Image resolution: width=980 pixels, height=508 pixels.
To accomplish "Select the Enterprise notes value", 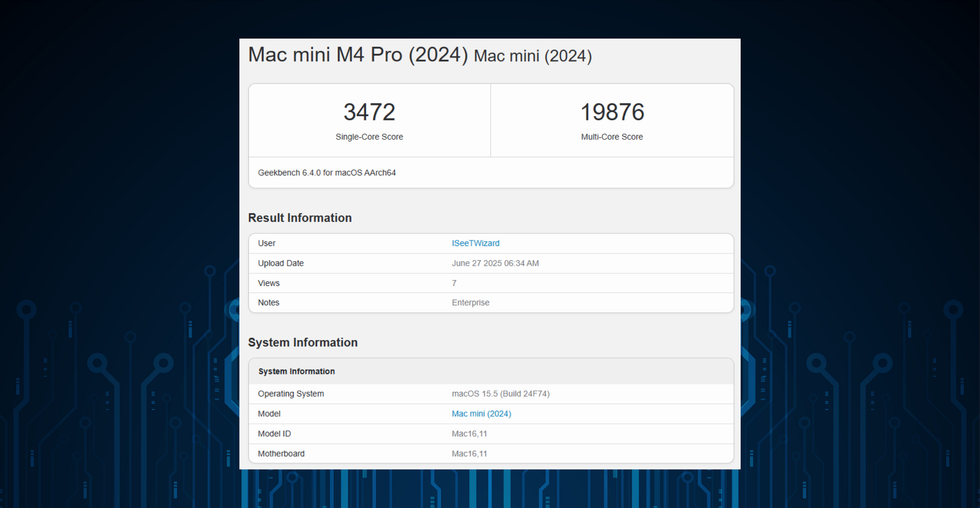I will click(470, 302).
